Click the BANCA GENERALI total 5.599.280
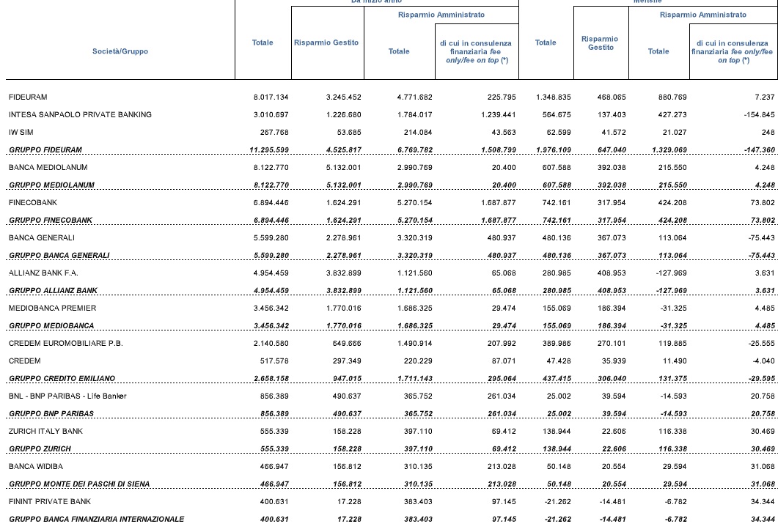 pos(271,238)
